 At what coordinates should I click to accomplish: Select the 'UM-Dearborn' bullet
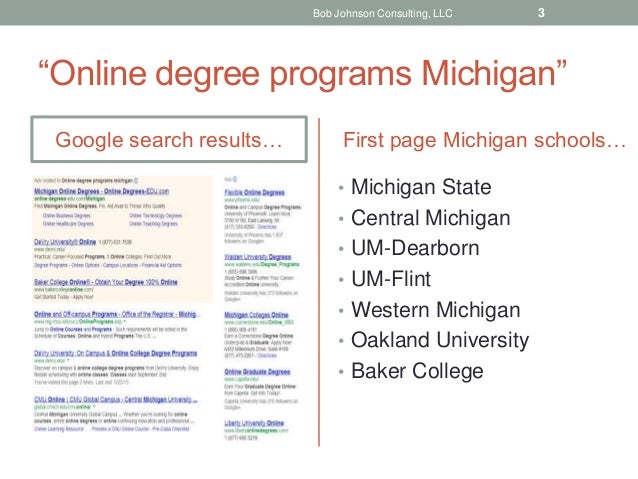click(415, 248)
